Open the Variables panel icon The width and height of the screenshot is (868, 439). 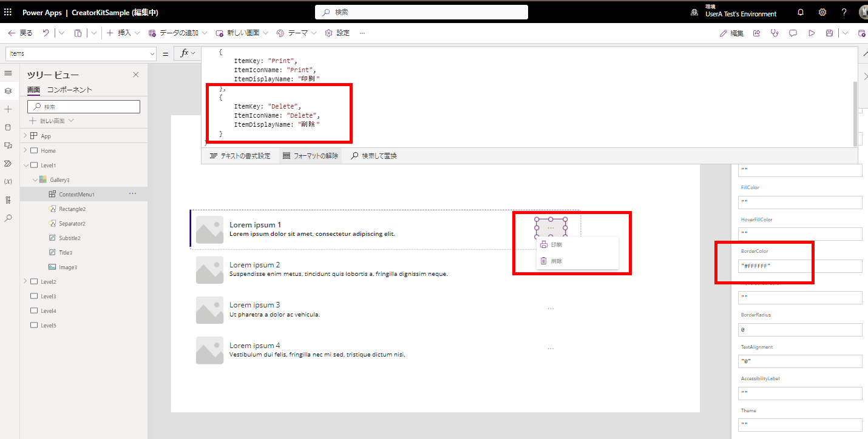pos(8,181)
